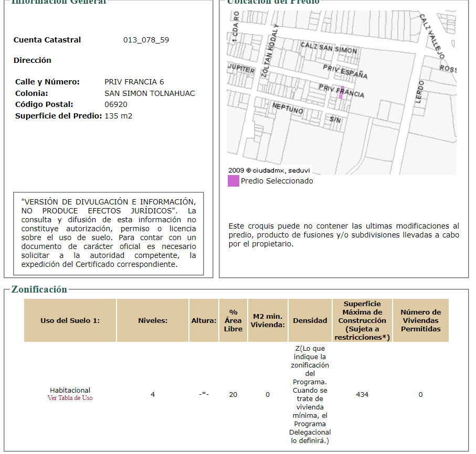Click the Niveles column header
Viewport: 476px width, 454px height.
[x=153, y=320]
